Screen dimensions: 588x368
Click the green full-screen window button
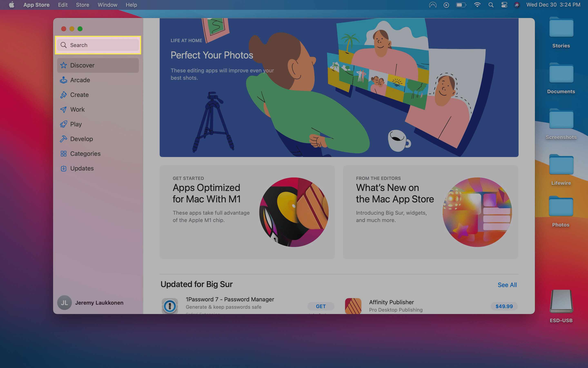coord(80,29)
